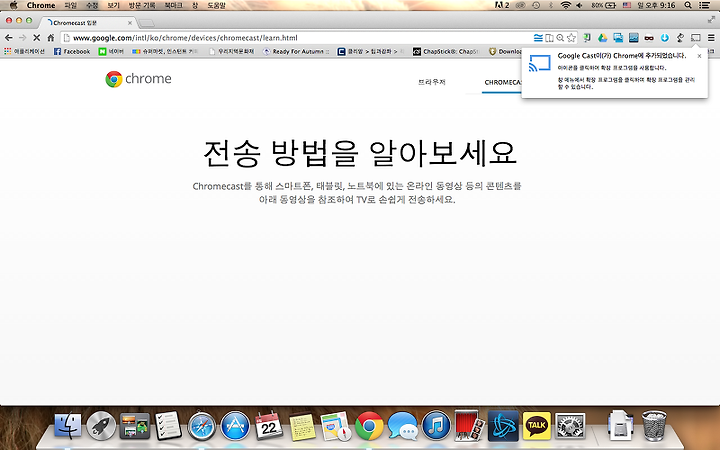The height and width of the screenshot is (450, 720).
Task: Open Messages from the dock
Action: pos(402,426)
